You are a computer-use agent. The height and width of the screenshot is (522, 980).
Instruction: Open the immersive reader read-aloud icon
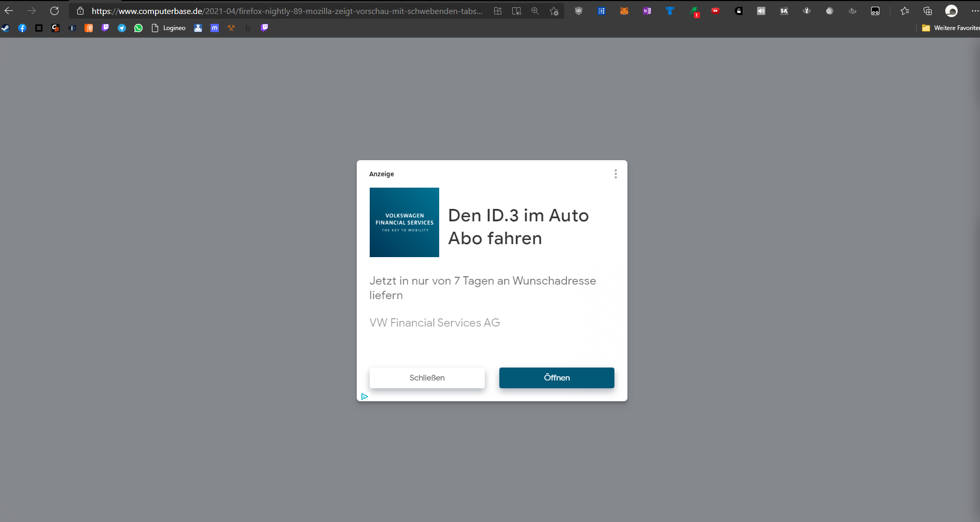[516, 11]
